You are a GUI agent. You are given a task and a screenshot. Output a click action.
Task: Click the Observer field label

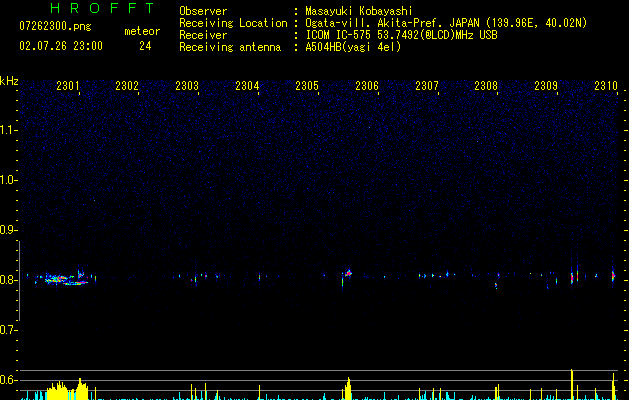[x=203, y=11]
